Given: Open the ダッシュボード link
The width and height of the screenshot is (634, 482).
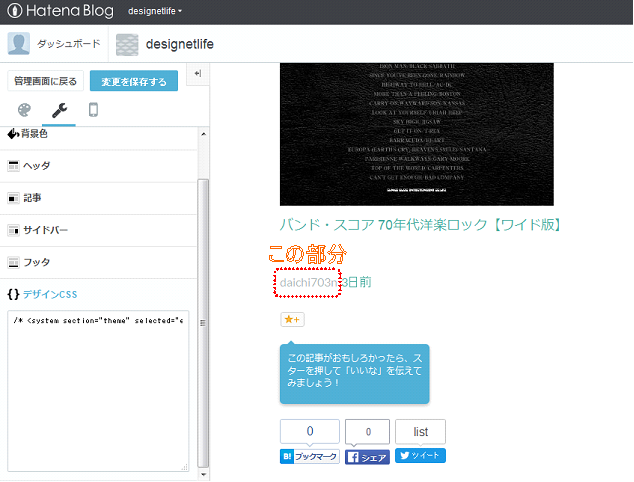Looking at the screenshot, I should [x=69, y=44].
